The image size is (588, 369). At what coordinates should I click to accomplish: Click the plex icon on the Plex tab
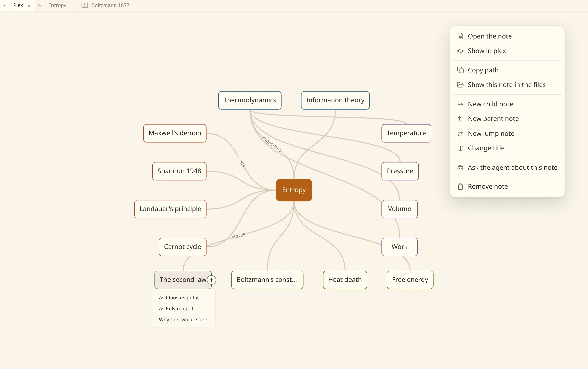(x=5, y=5)
